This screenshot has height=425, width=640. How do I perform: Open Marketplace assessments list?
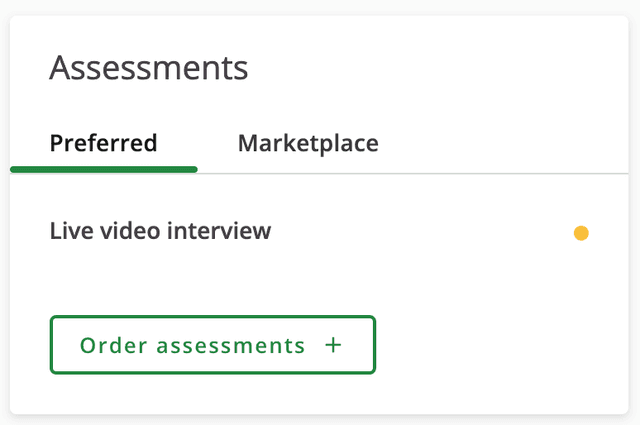click(308, 143)
